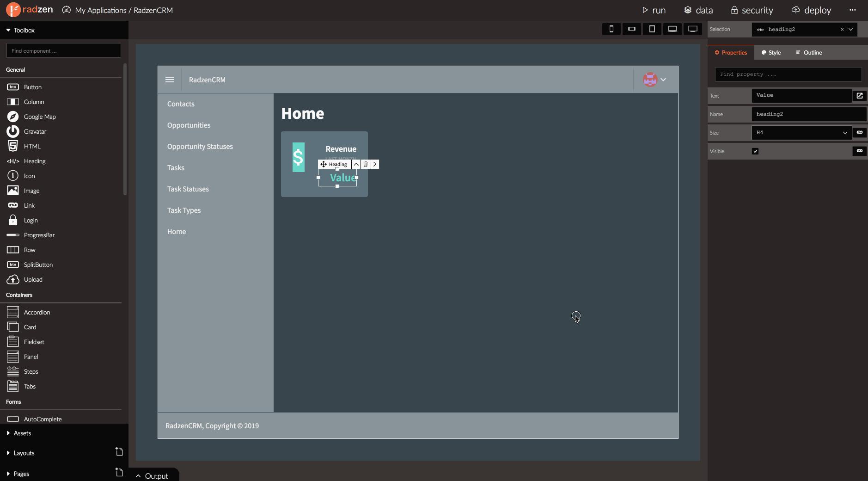
Task: Click the Find component search field
Action: pyautogui.click(x=64, y=51)
